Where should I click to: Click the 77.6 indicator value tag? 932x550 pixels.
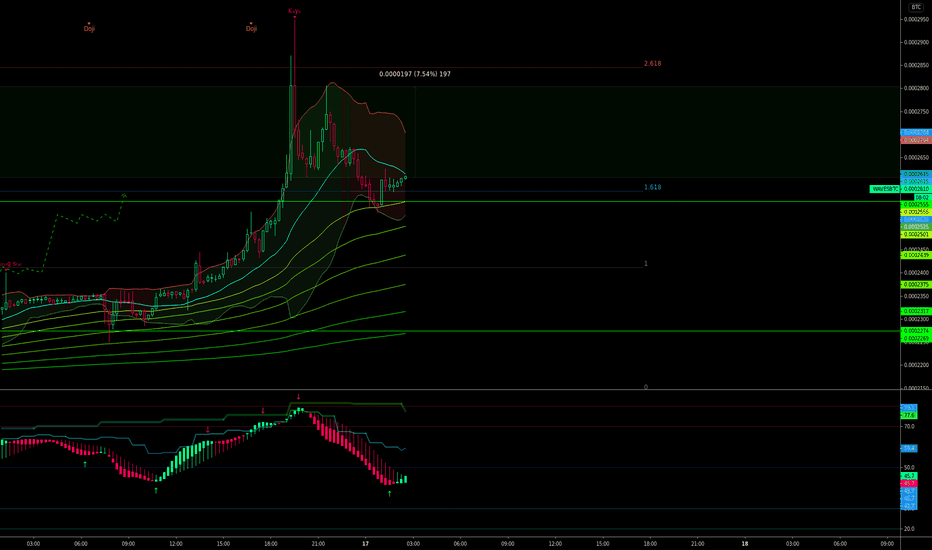909,415
